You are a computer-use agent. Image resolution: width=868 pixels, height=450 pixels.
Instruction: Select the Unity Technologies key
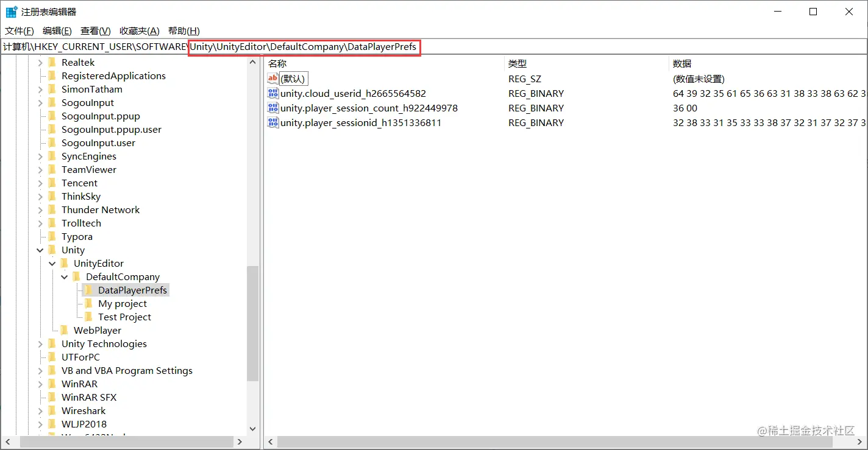[x=104, y=344]
